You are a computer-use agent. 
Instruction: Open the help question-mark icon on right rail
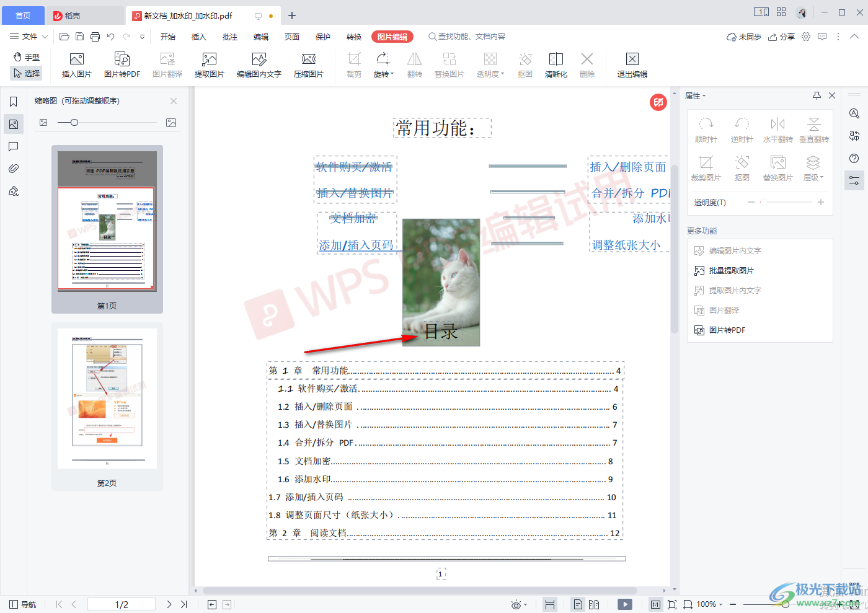click(x=854, y=158)
